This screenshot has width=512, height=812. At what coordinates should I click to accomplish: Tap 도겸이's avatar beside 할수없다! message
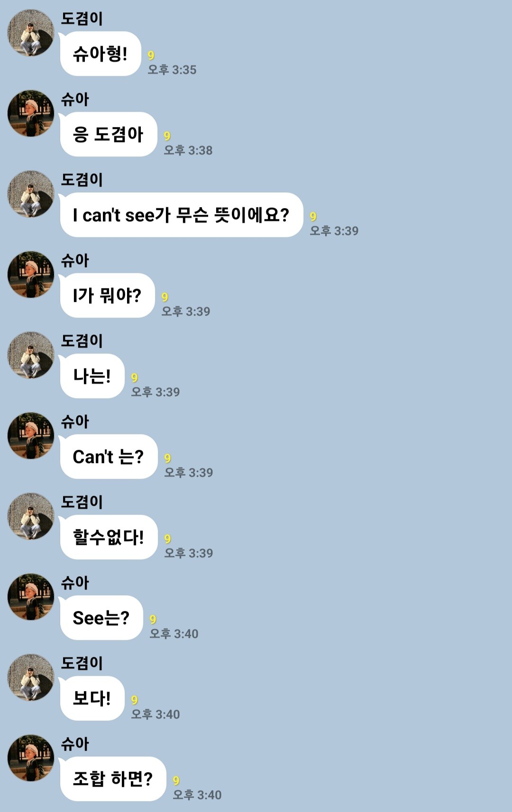pos(31,516)
